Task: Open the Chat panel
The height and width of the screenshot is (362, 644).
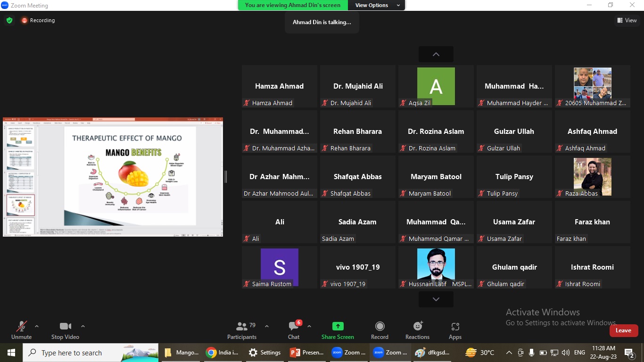Action: click(x=294, y=330)
